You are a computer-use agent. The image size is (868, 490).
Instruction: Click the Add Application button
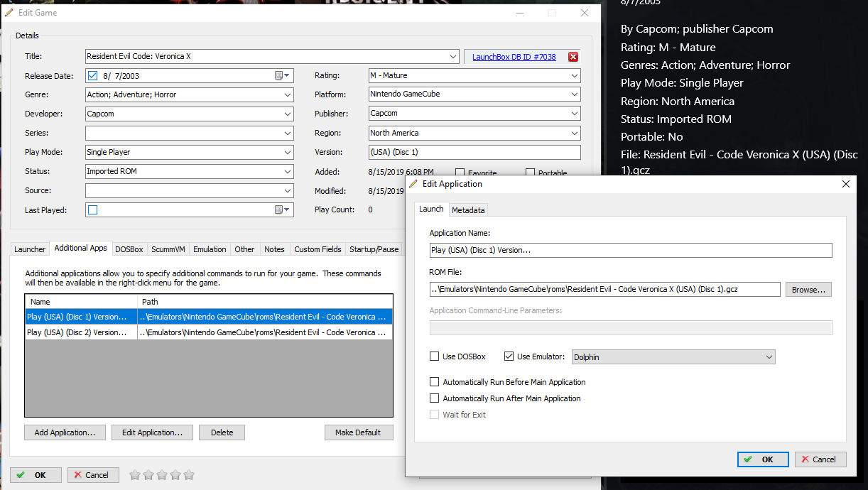[x=65, y=432]
